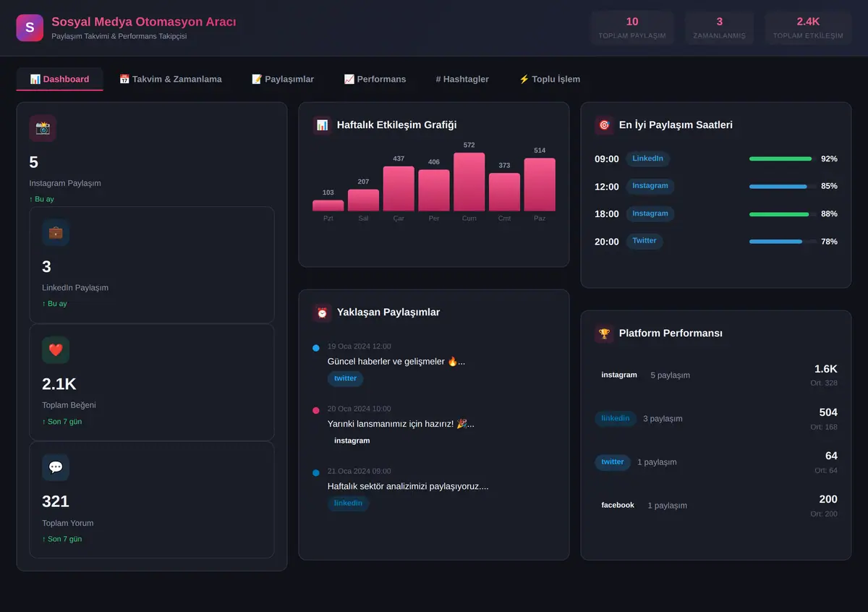This screenshot has width=868, height=612.
Task: Click the 85% progress bar for 12:00
Action: click(783, 186)
